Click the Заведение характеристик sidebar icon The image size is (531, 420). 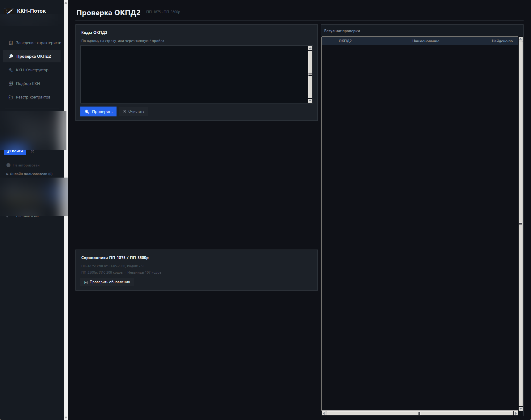tap(11, 43)
